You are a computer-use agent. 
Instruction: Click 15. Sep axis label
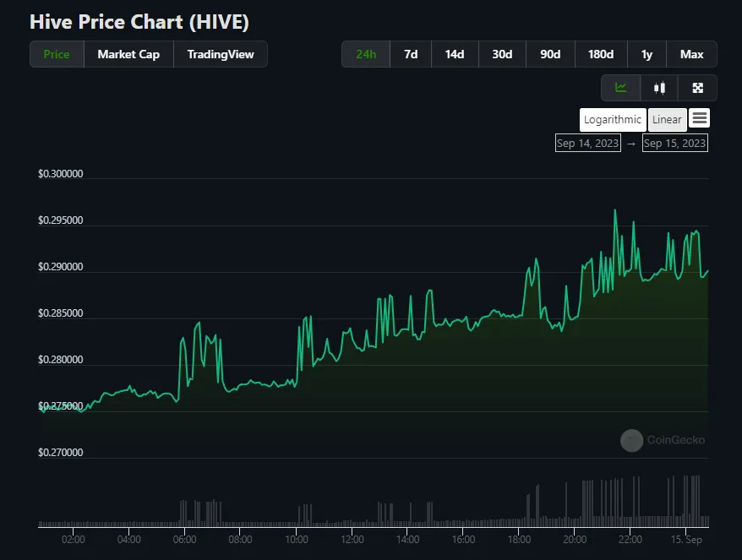tap(686, 539)
